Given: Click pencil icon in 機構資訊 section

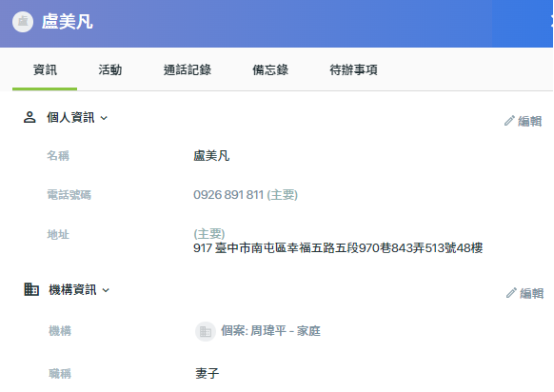Looking at the screenshot, I should [x=511, y=293].
